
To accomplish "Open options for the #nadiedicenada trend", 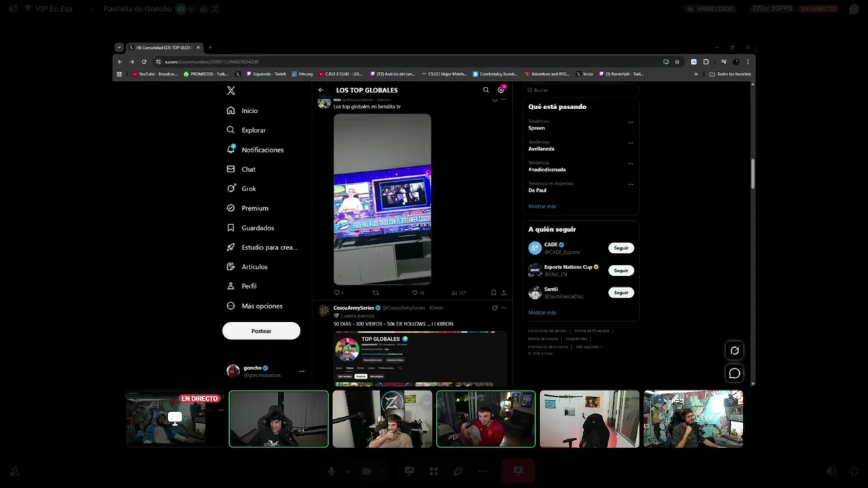I will [x=631, y=163].
